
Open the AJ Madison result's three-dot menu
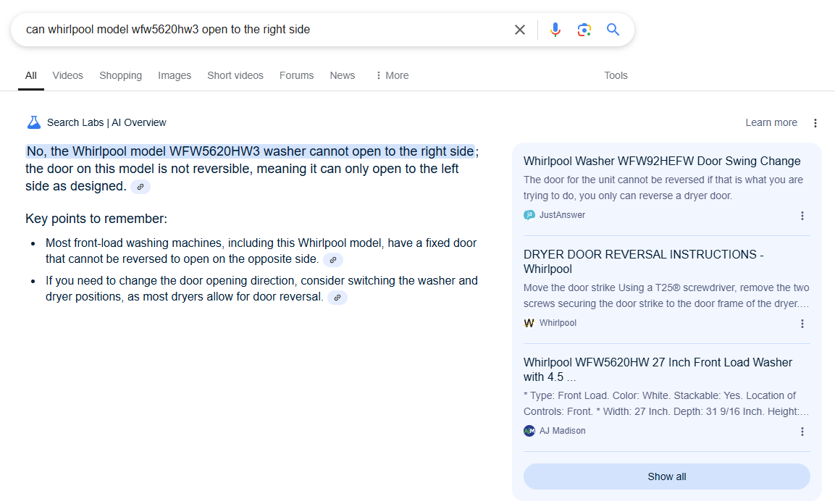coord(802,432)
